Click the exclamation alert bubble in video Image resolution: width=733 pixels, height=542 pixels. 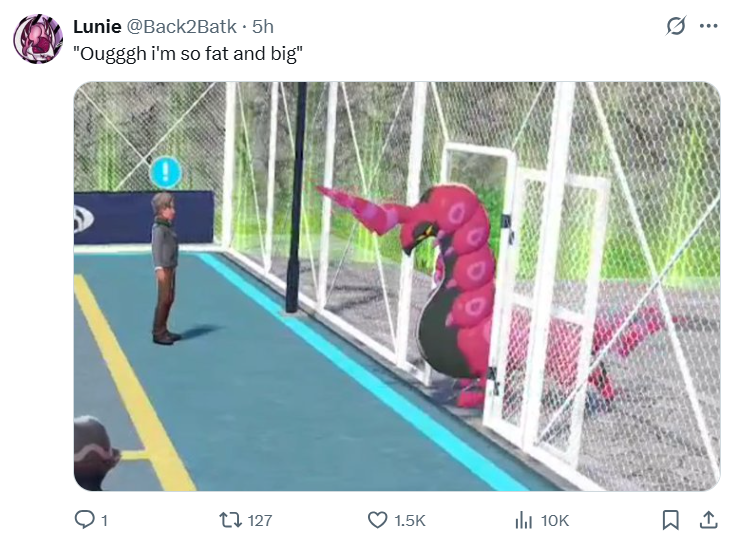click(x=165, y=172)
